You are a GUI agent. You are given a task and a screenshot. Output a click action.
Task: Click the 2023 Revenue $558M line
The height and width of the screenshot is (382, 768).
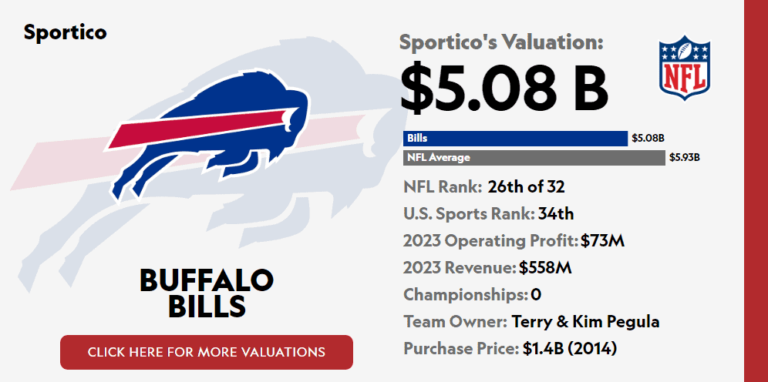tap(487, 268)
